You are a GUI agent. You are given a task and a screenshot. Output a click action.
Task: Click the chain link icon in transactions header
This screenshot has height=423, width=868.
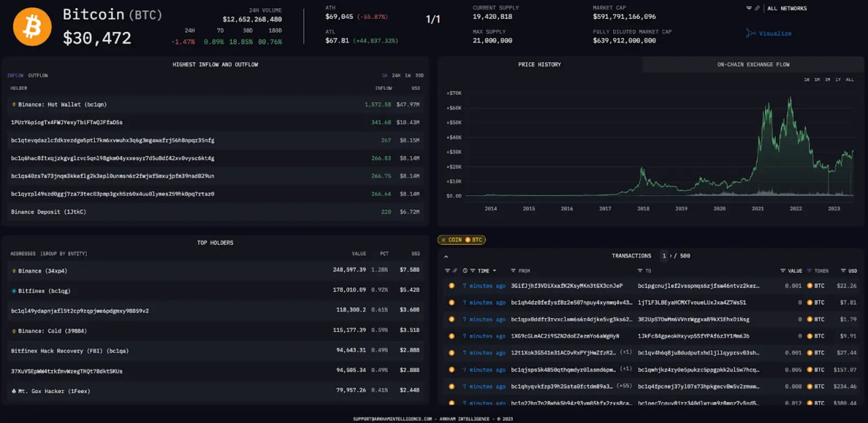tap(455, 270)
